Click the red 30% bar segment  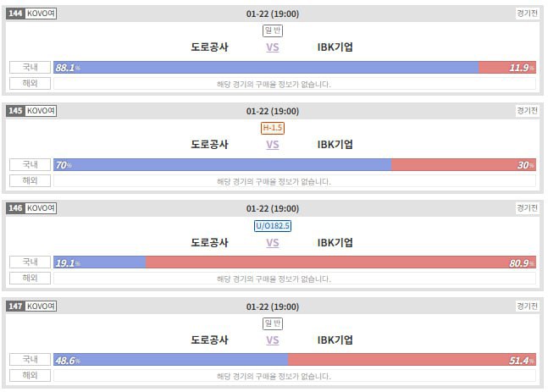coord(463,165)
